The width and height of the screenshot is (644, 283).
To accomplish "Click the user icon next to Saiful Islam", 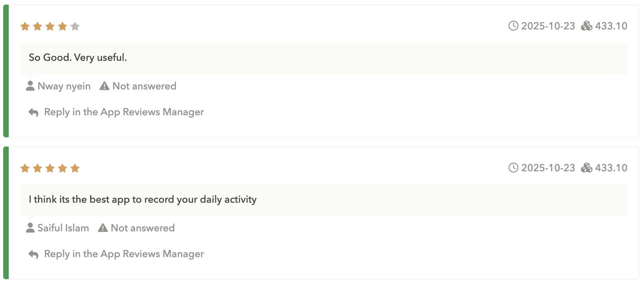I will (30, 227).
